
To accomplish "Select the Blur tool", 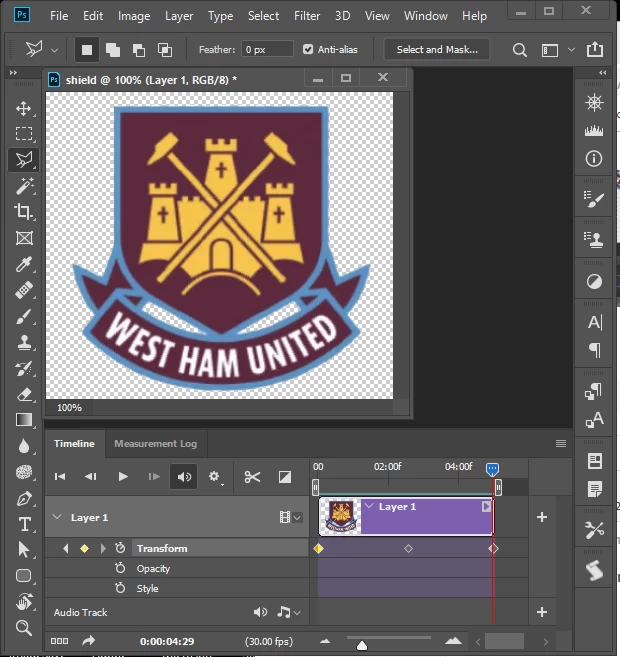I will pos(23,446).
